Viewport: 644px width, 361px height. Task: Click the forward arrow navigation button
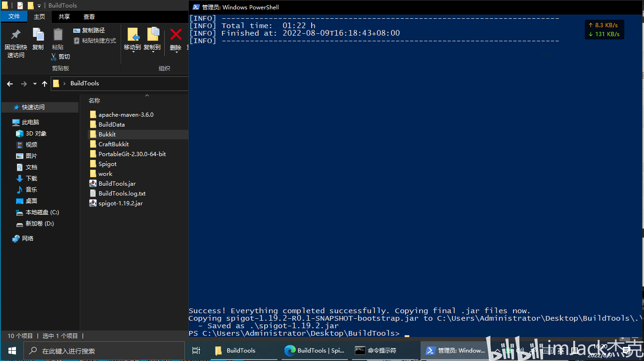pos(24,84)
